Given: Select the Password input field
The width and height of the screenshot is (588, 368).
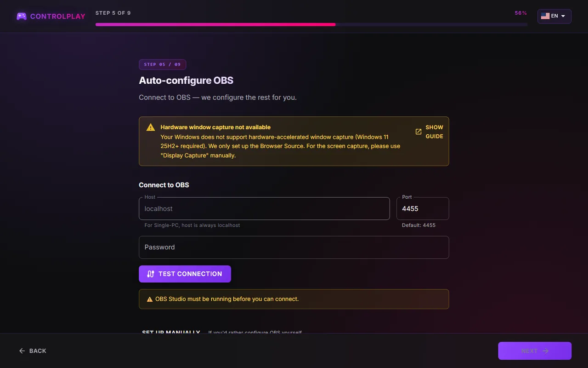Looking at the screenshot, I should coord(294,247).
